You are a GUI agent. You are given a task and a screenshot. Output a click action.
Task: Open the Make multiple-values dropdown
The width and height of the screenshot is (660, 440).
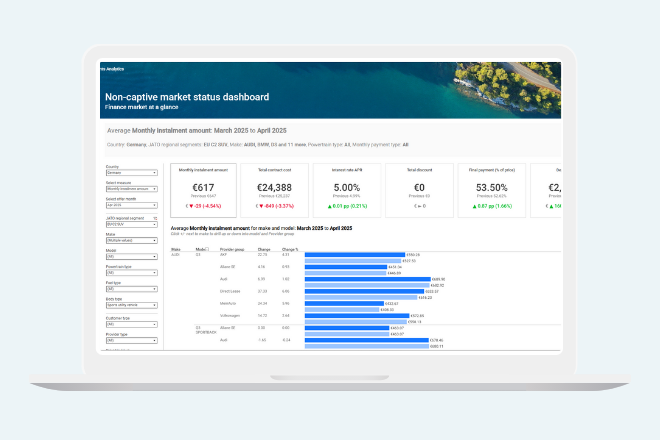point(131,239)
